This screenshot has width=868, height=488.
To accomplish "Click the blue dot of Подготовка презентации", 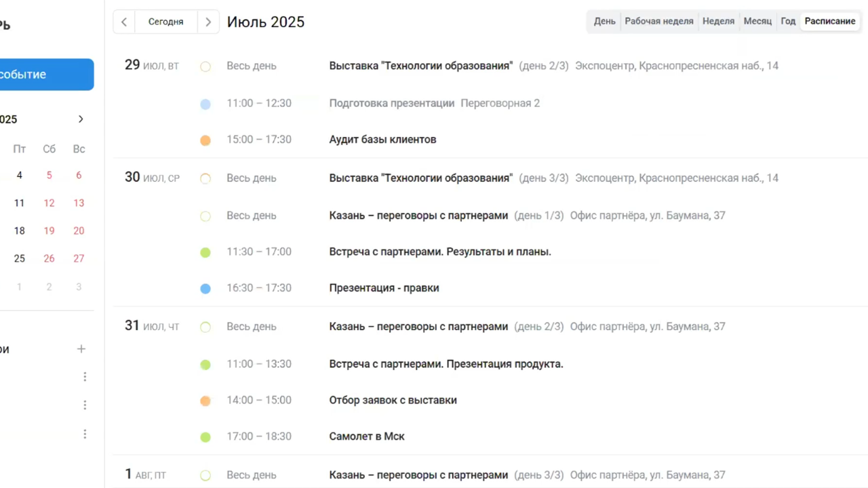I will (205, 103).
